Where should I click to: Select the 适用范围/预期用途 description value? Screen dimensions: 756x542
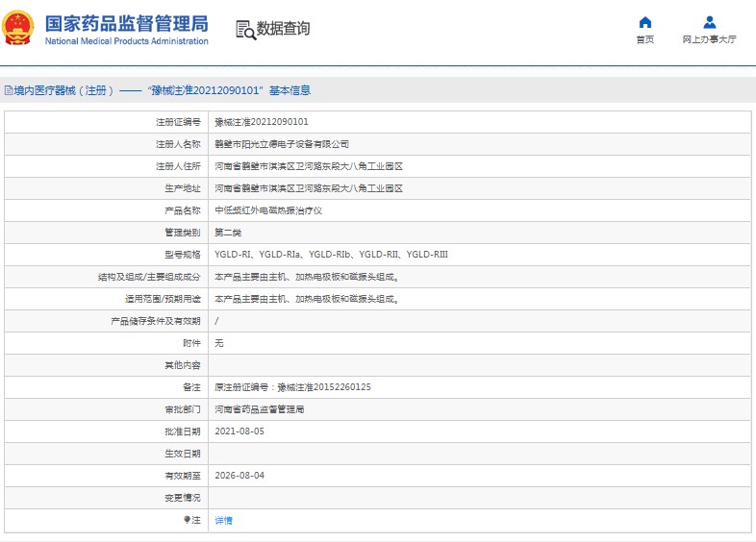(307, 299)
